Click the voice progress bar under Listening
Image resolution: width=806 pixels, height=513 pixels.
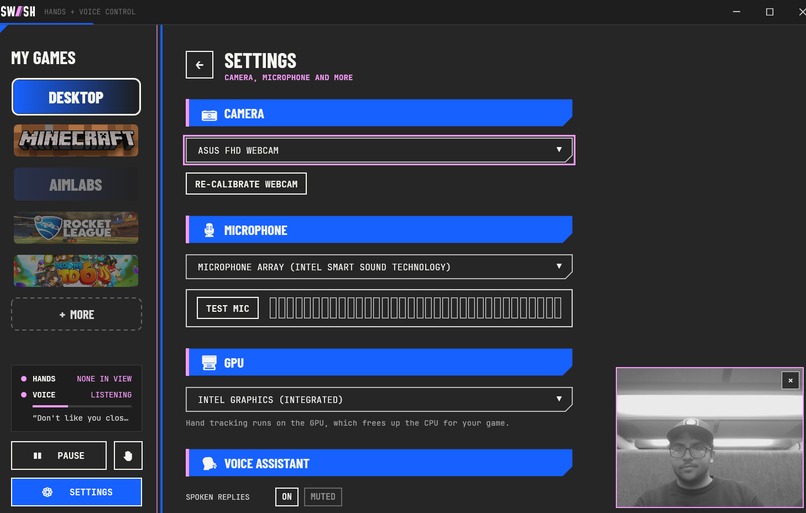coord(82,406)
